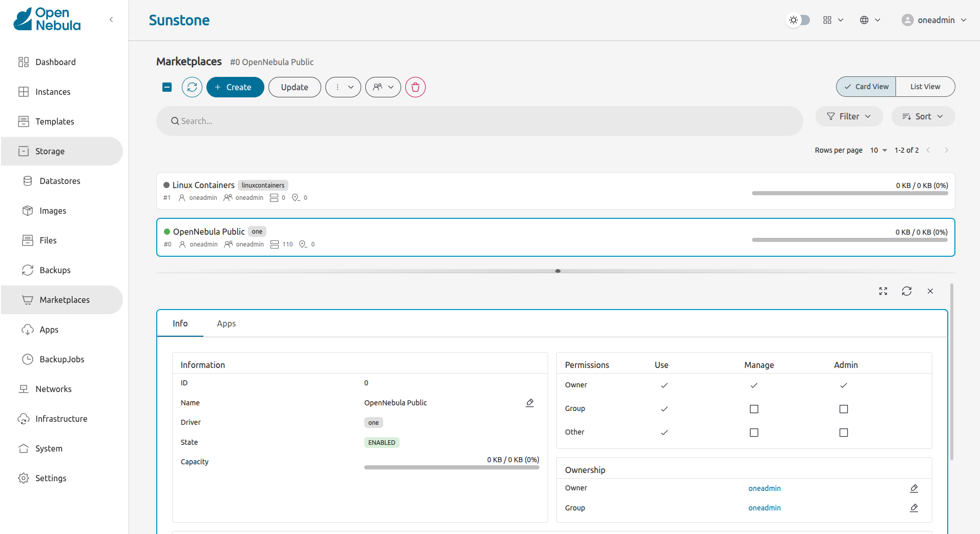Click the Create button

pos(235,87)
